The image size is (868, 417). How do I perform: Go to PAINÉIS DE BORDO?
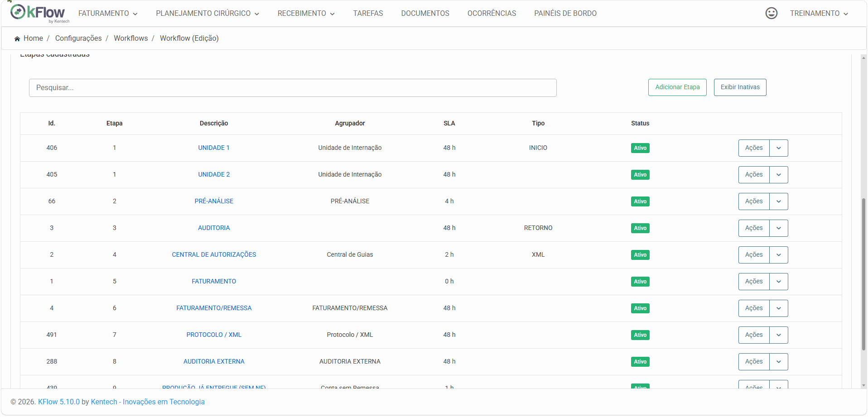565,14
